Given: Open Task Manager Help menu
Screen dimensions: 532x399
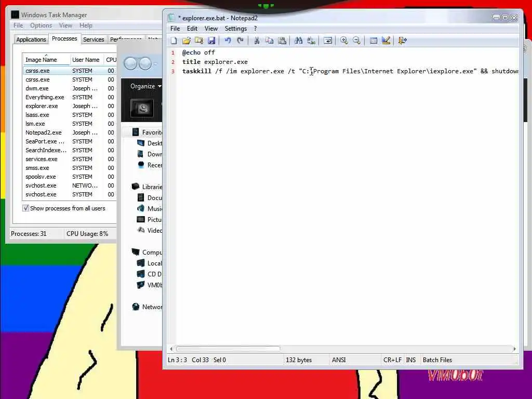Looking at the screenshot, I should [x=86, y=25].
